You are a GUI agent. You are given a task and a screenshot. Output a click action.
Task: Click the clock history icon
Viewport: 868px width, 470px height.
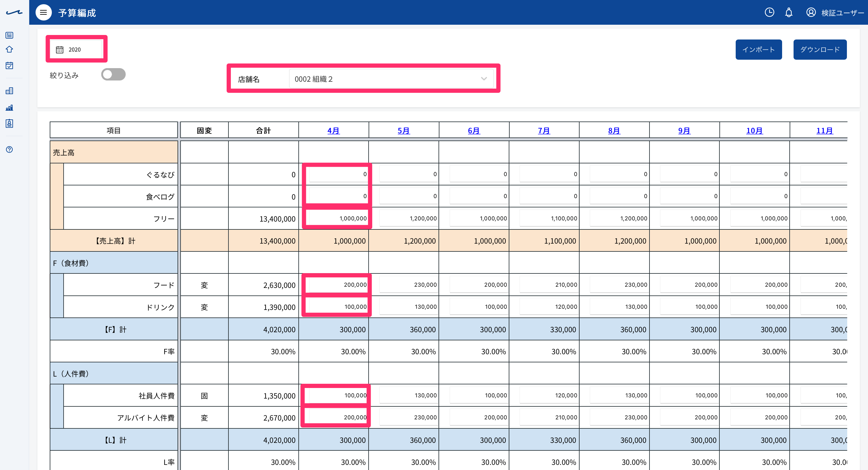tap(769, 12)
